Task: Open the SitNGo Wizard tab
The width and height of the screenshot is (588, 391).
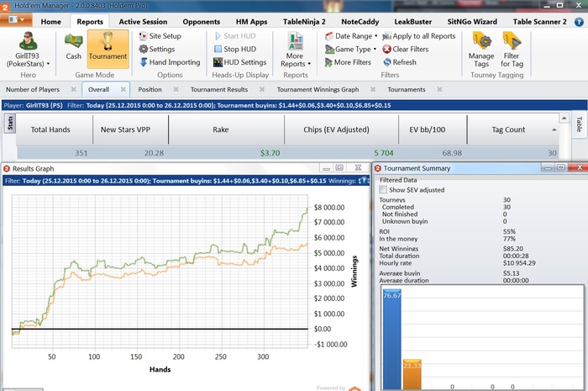Action: pyautogui.click(x=472, y=22)
